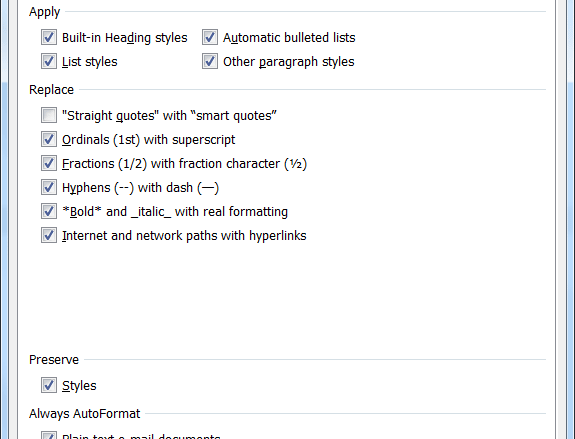575x439 pixels.
Task: Uncheck the Other paragraph styles checkbox
Action: click(210, 61)
